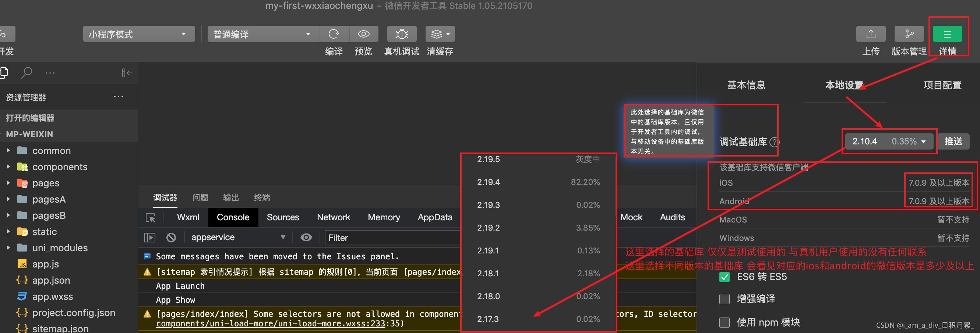Open the normal compile dropdown
The height and width of the screenshot is (333, 980).
pos(263,34)
